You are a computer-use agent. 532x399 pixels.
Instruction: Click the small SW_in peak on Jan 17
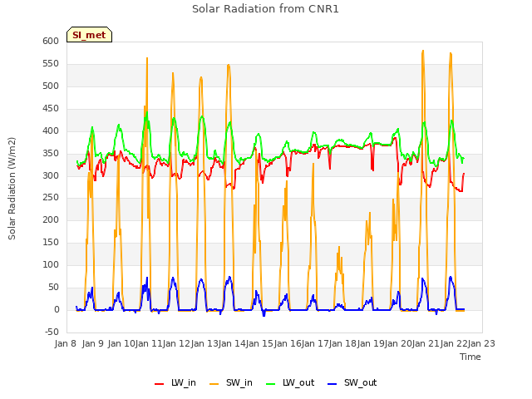(x=339, y=247)
